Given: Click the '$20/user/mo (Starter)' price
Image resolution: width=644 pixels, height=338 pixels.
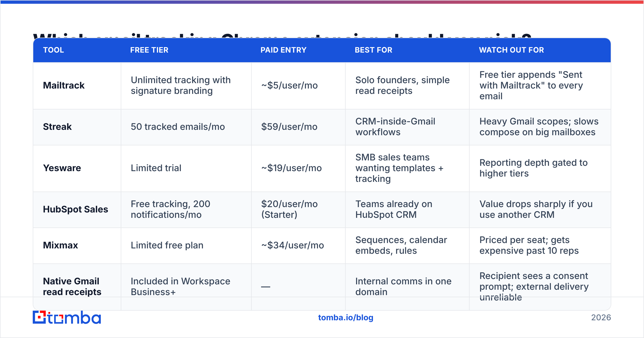Looking at the screenshot, I should (290, 209).
